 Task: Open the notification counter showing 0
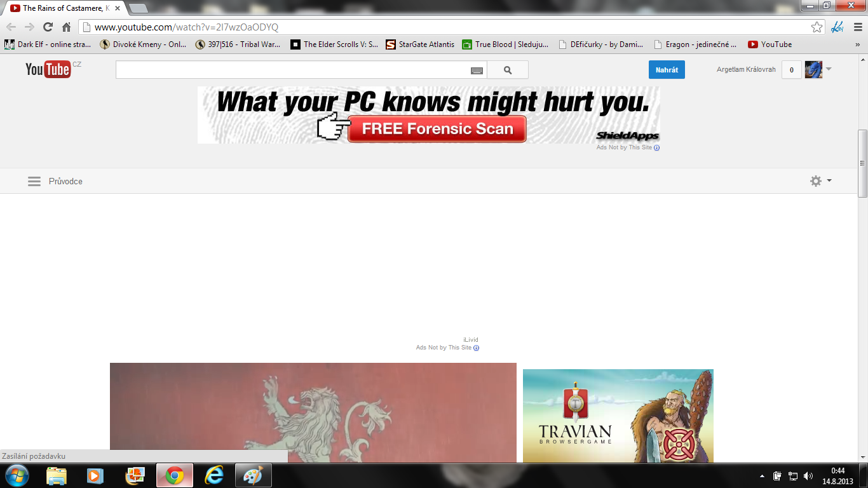tap(791, 70)
